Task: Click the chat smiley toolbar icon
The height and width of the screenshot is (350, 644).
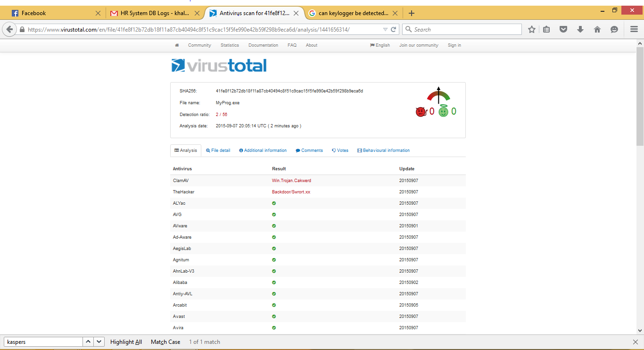Action: (x=614, y=29)
